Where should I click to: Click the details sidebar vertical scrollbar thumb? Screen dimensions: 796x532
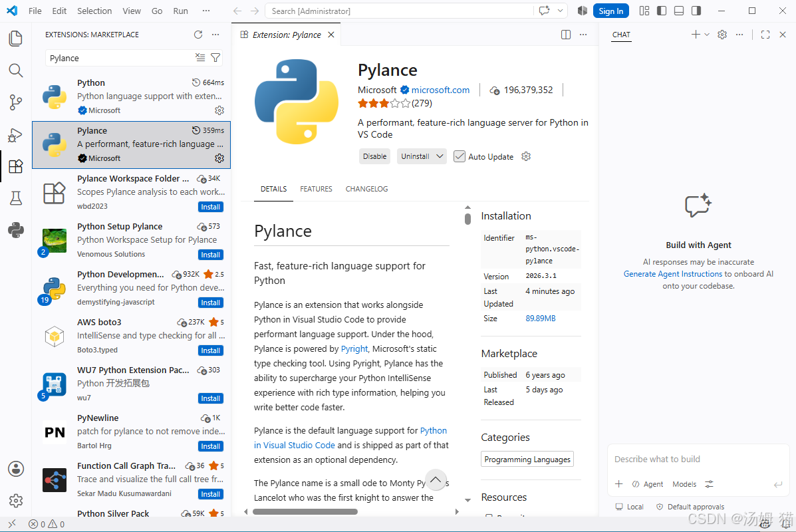point(467,218)
